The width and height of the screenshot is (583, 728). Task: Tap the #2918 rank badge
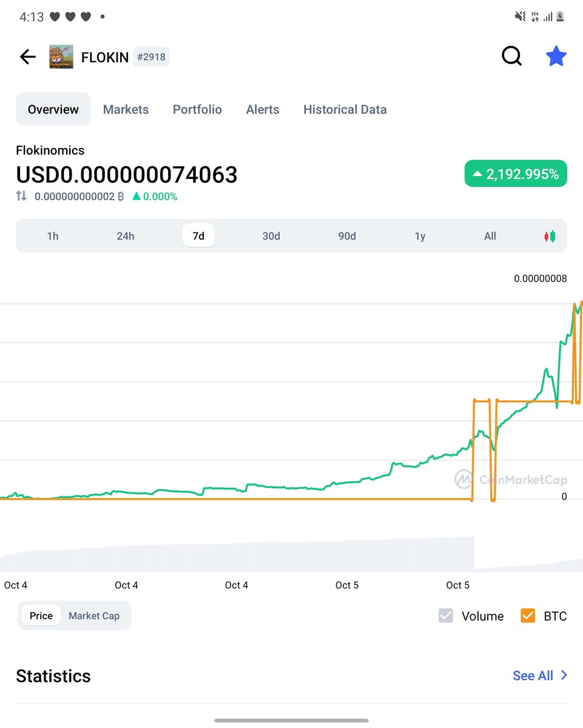[151, 57]
